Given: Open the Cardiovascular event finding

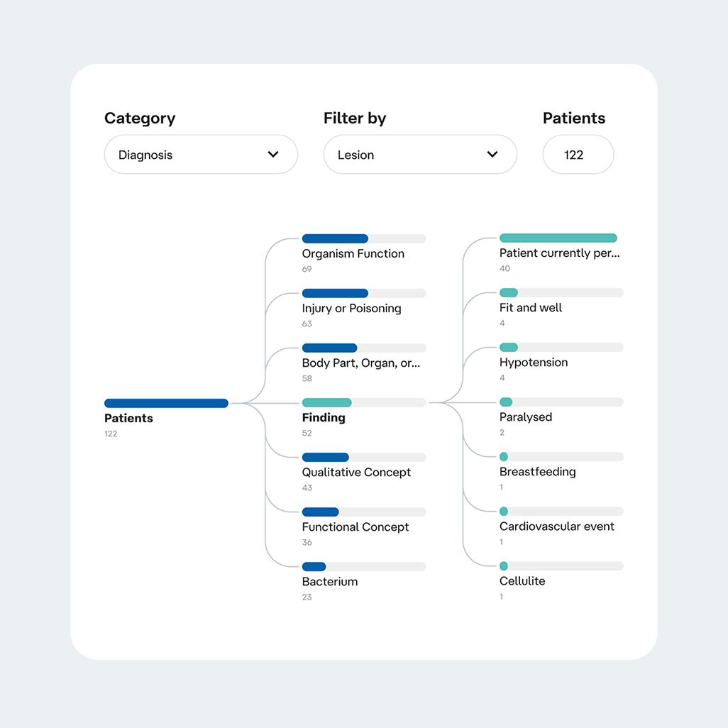Looking at the screenshot, I should pos(556,526).
